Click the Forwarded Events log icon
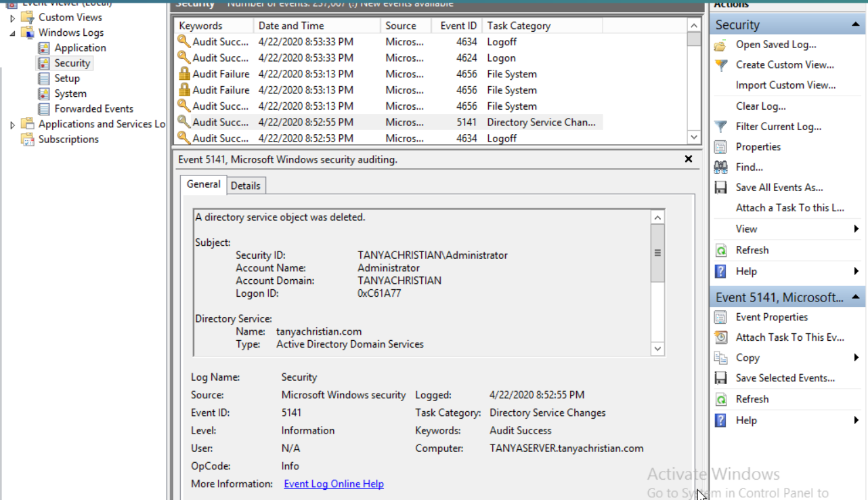This screenshot has width=868, height=500. point(44,109)
